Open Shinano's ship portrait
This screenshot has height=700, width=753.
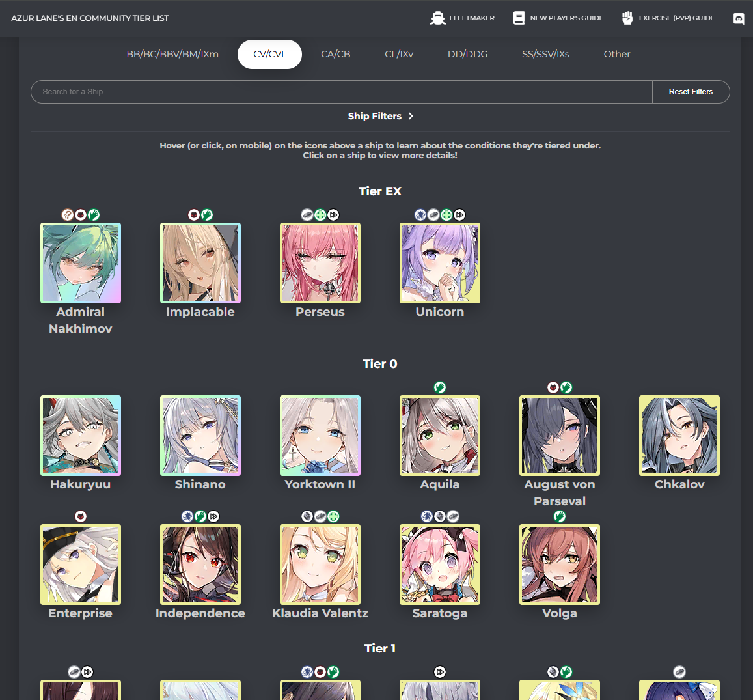[x=200, y=436]
